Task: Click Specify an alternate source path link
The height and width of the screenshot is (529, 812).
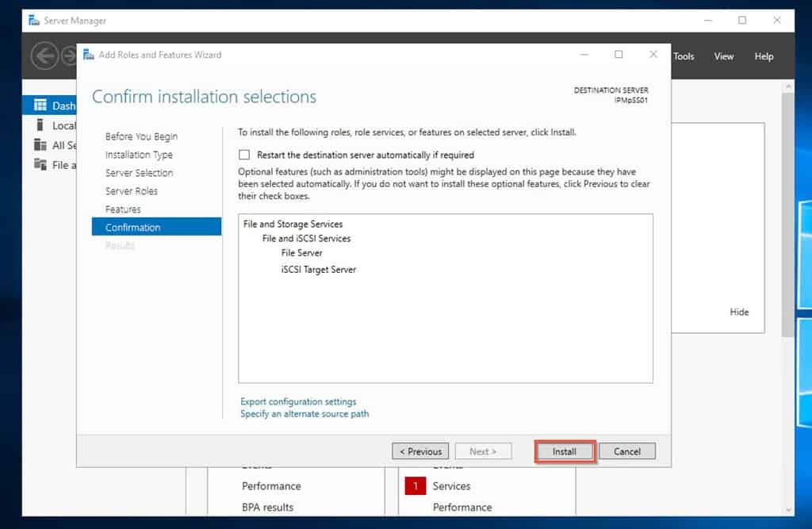Action: tap(304, 414)
